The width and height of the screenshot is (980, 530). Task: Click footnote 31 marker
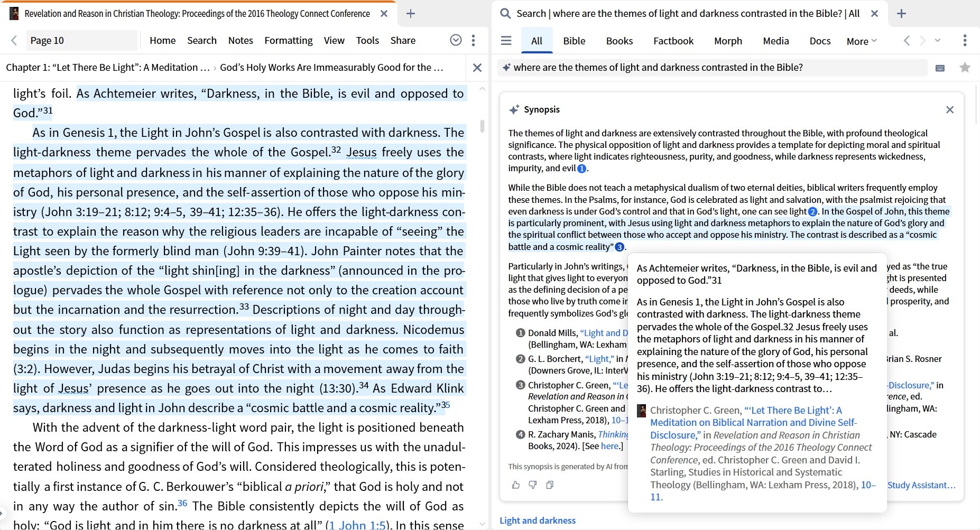tap(48, 110)
